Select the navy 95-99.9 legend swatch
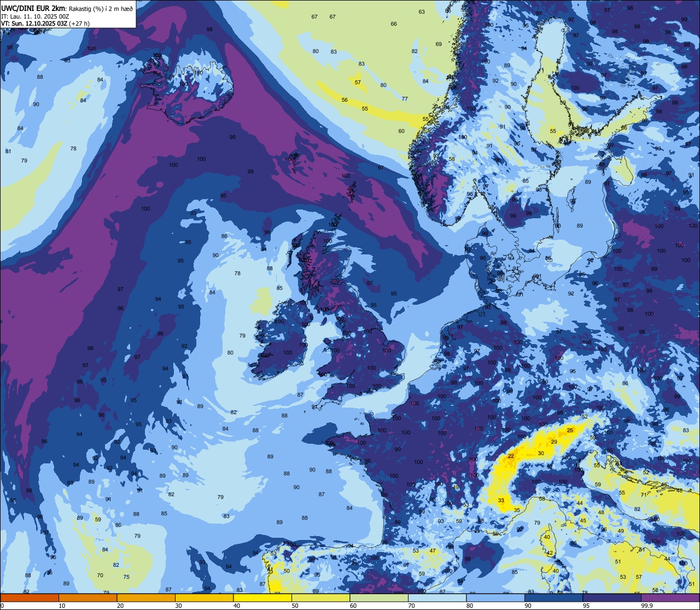The width and height of the screenshot is (700, 610). pos(612,597)
